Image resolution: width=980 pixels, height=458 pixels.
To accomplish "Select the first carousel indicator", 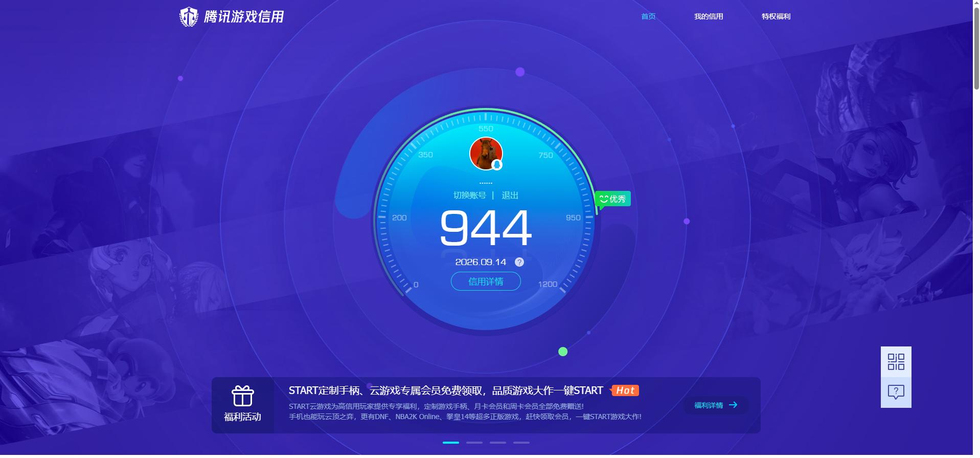I will 451,443.
